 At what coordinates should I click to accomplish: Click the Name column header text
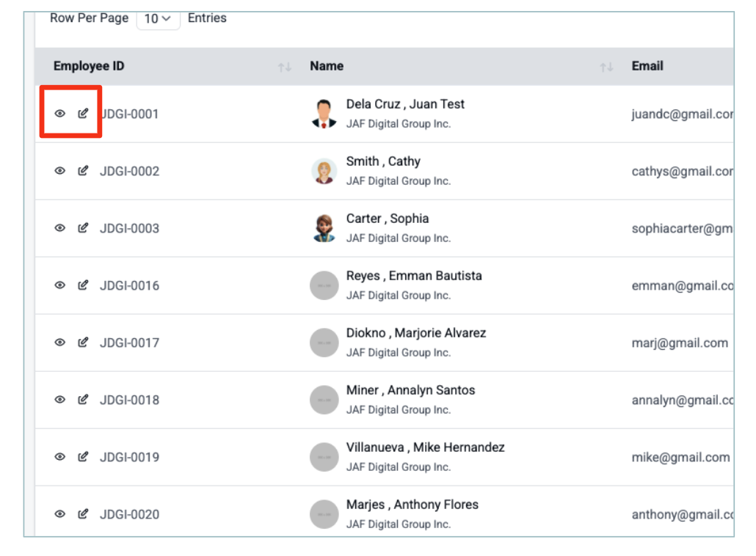click(327, 66)
